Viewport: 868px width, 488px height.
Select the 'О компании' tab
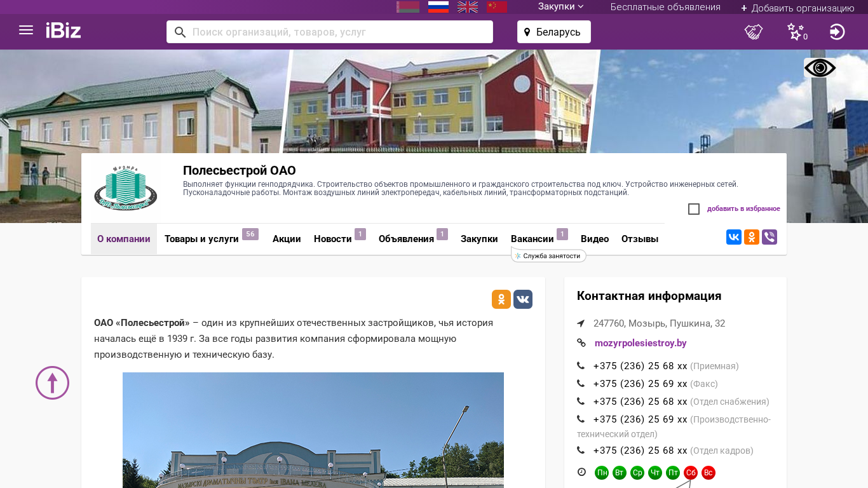click(124, 239)
